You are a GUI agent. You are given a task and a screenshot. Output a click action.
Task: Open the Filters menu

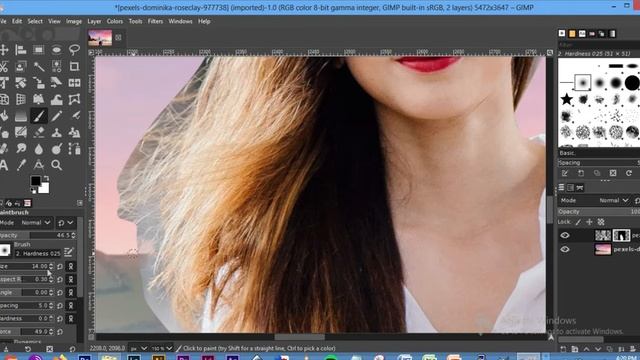coord(155,21)
